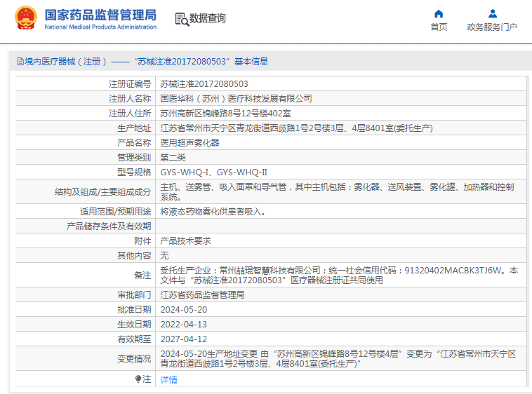The width and height of the screenshot is (532, 394).
Task: Click the 管理类别 label
Action: (134, 158)
